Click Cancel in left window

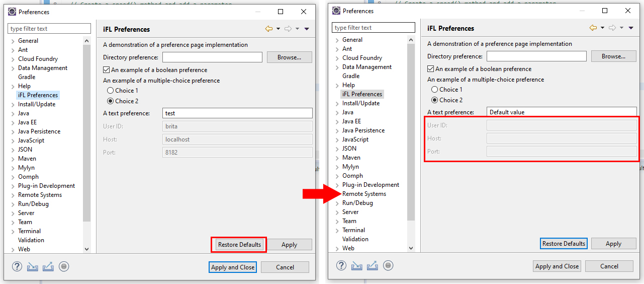(285, 267)
